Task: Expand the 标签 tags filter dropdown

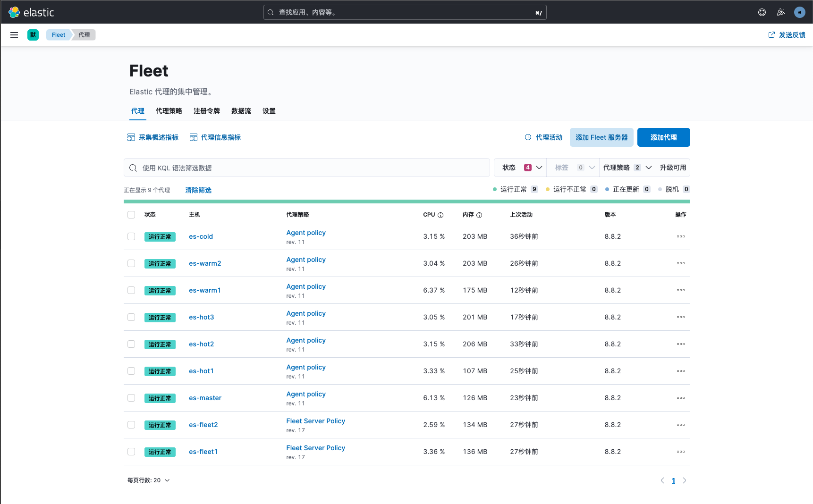Action: pyautogui.click(x=574, y=168)
